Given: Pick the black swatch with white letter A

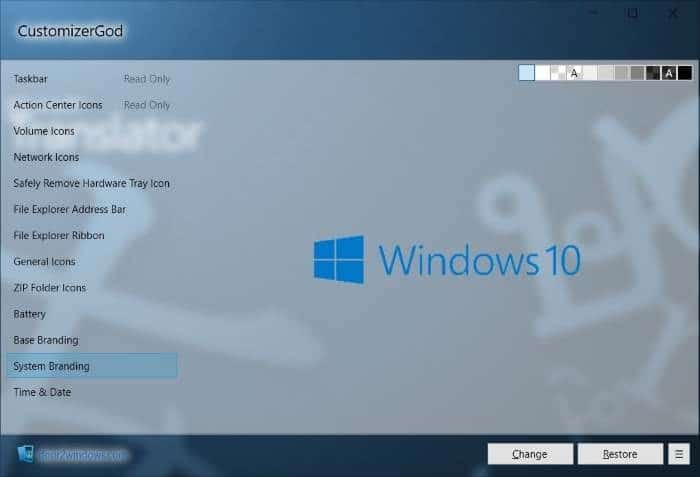Looking at the screenshot, I should click(669, 72).
